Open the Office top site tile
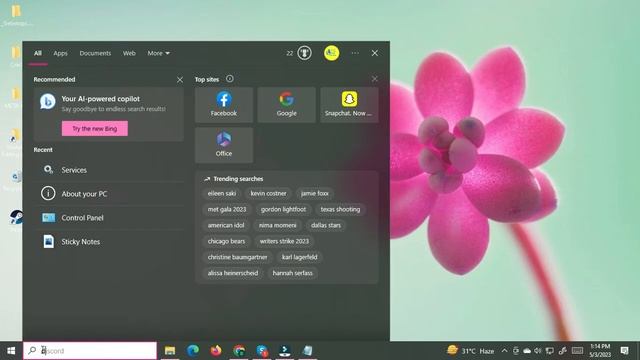The image size is (640, 360). [x=224, y=145]
